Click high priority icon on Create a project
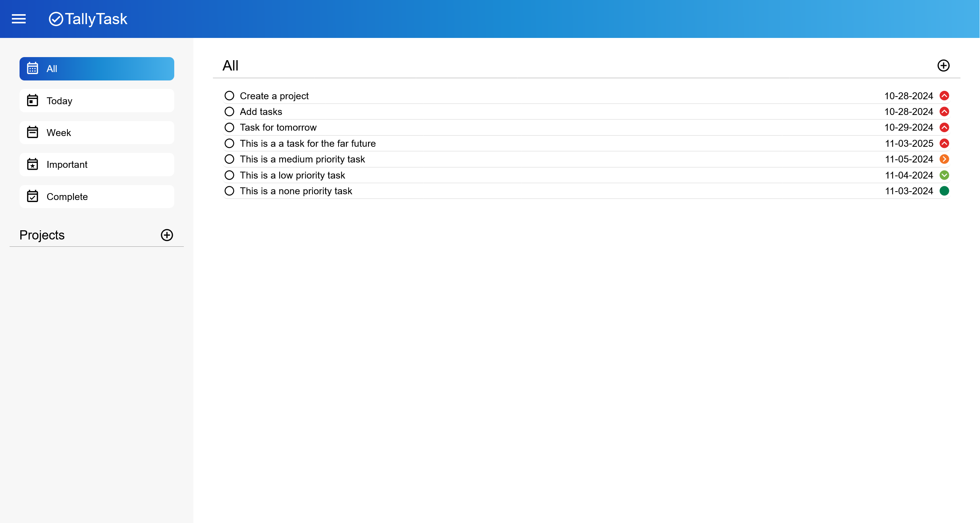Image resolution: width=980 pixels, height=523 pixels. (x=944, y=96)
